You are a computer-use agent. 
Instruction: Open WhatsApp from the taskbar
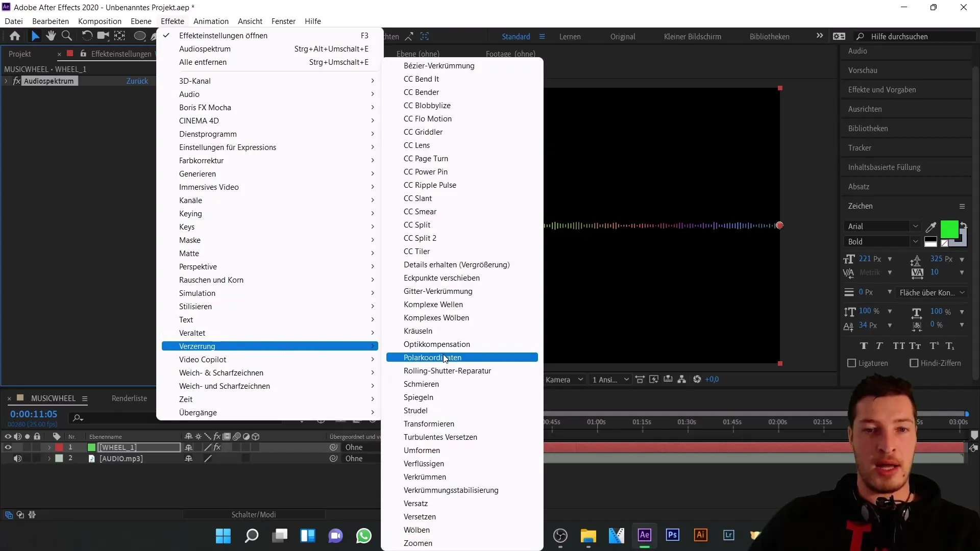tap(364, 536)
